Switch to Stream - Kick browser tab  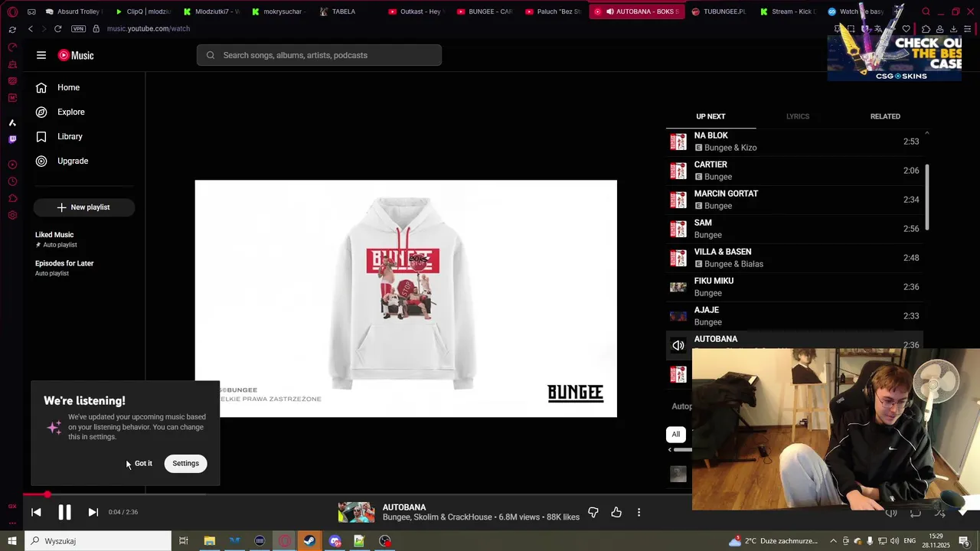[x=788, y=11]
